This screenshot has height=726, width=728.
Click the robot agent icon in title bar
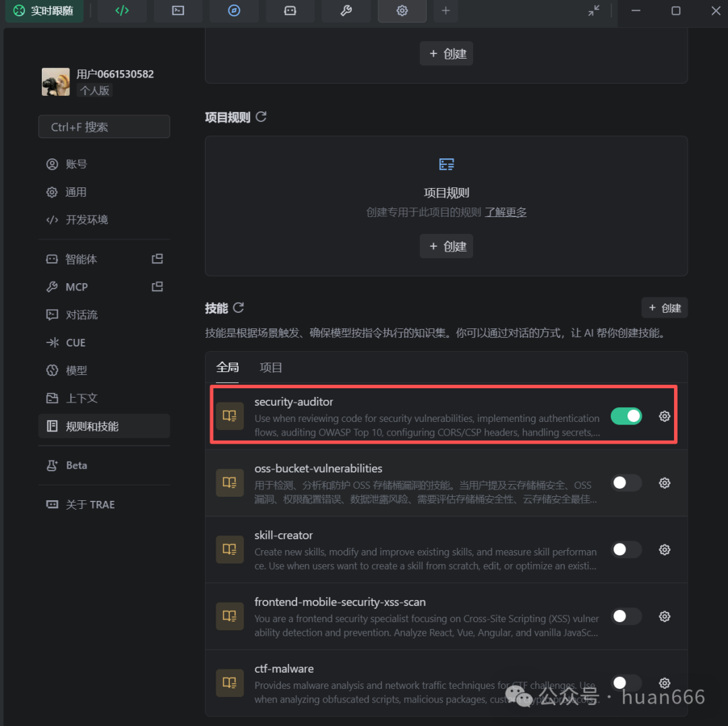point(290,11)
